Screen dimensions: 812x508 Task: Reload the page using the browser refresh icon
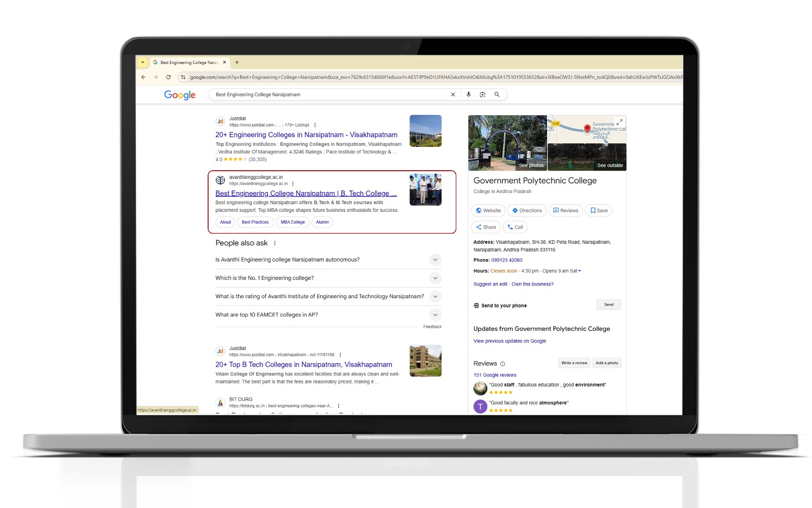[x=168, y=77]
